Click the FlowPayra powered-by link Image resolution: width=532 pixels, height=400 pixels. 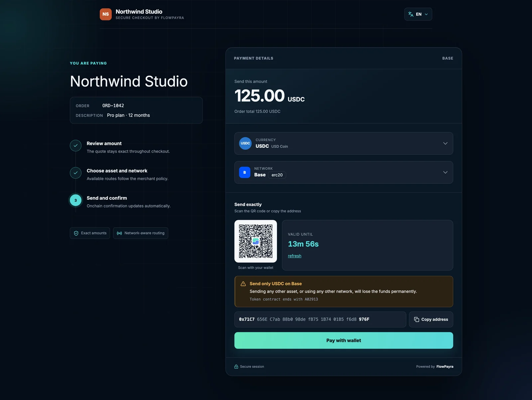click(x=445, y=367)
